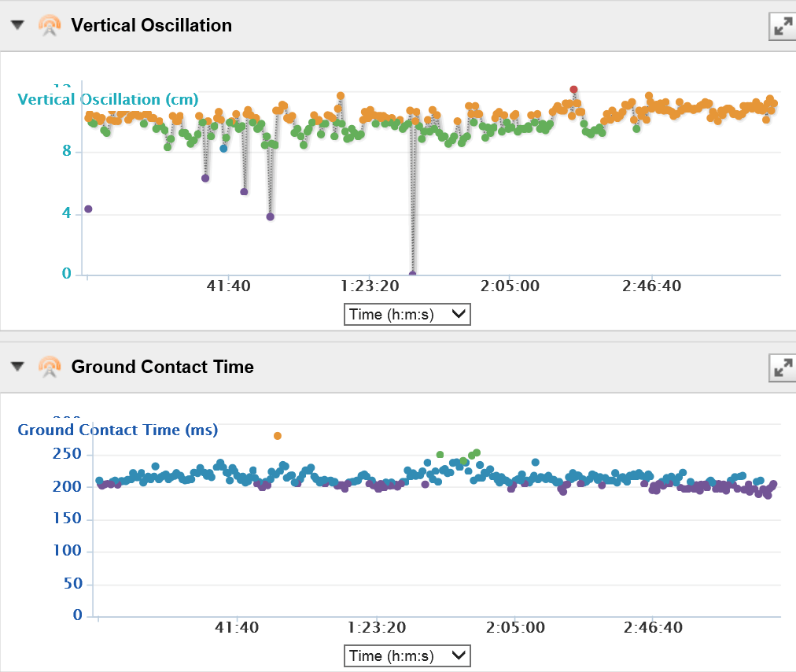Click the Ground Contact Time panel title
This screenshot has width=796, height=672.
(162, 367)
